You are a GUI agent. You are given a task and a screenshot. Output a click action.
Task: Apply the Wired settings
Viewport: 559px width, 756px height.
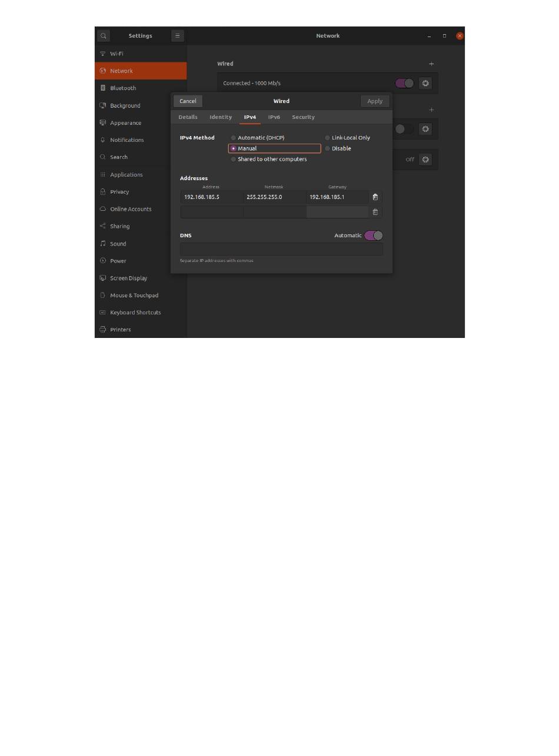point(375,101)
